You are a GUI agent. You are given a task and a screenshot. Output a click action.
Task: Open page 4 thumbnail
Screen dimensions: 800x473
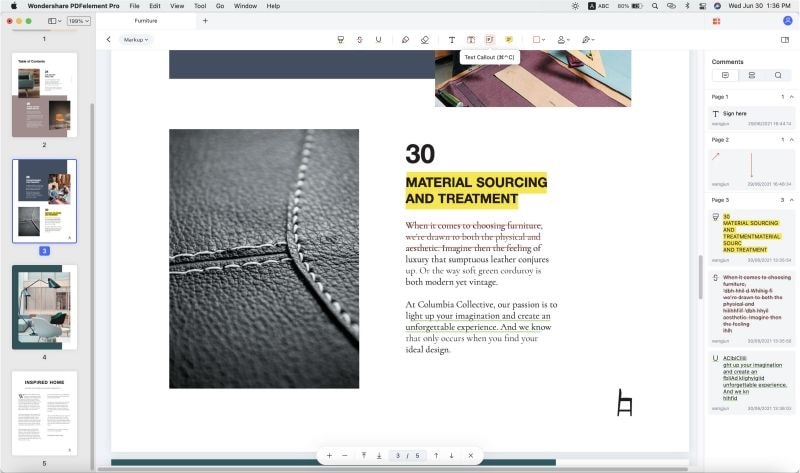tap(44, 307)
